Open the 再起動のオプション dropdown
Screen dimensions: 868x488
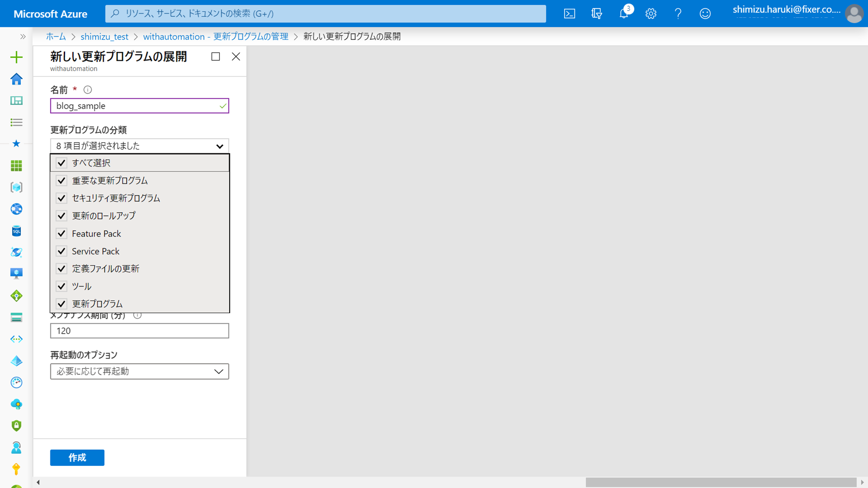pyautogui.click(x=139, y=371)
